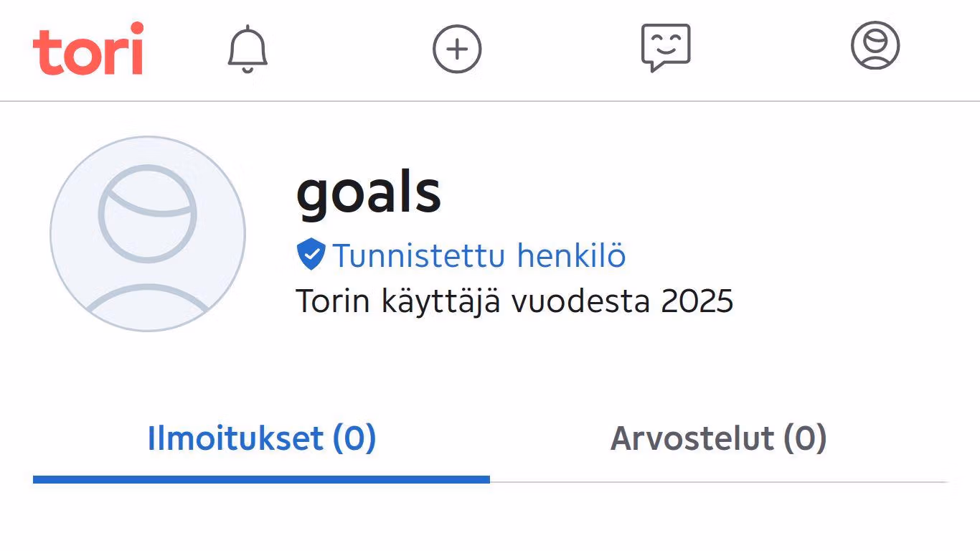Click the year 2025 in member text

[x=697, y=301]
